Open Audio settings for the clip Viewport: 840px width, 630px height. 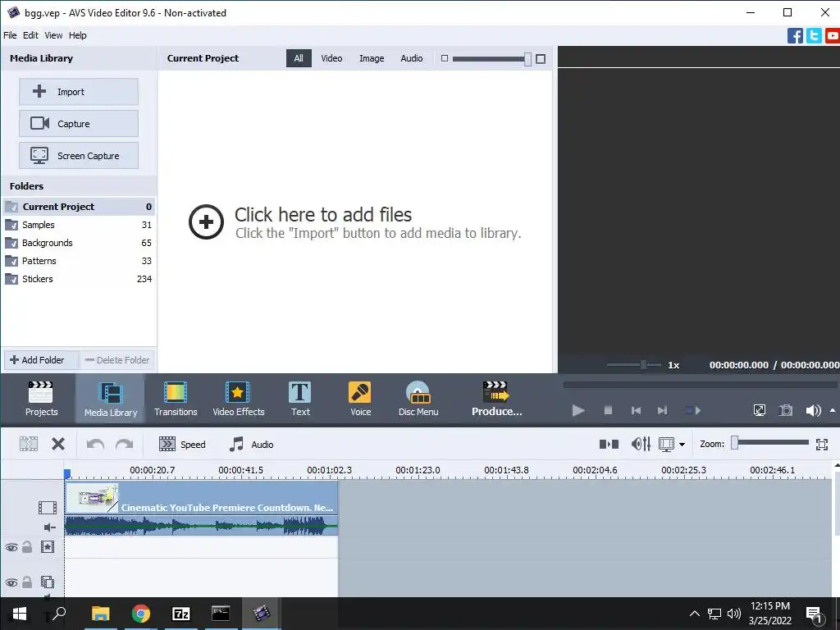tap(251, 444)
